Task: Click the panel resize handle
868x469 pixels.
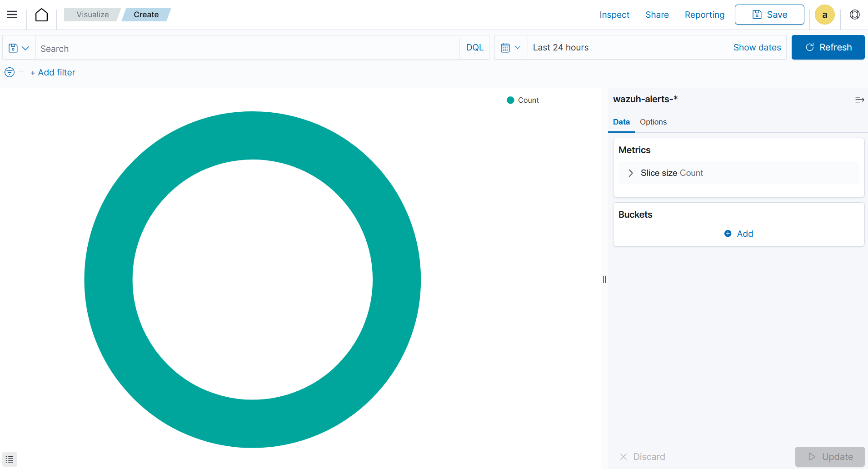Action: click(604, 279)
